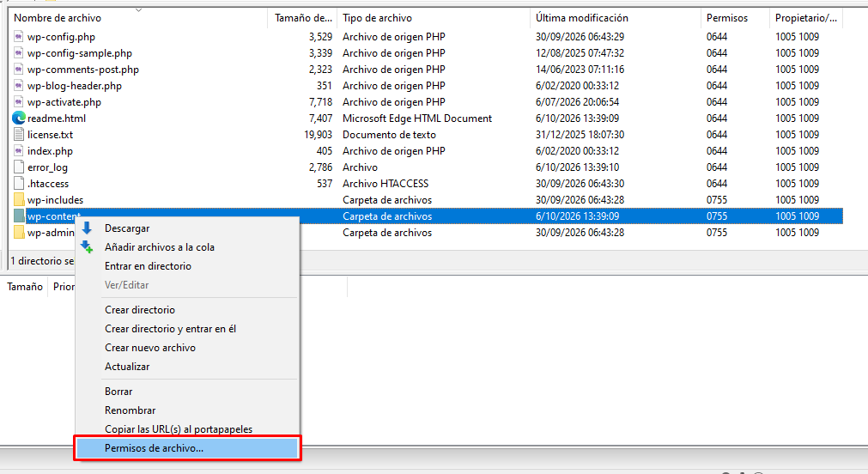Sort by Última modificación column header

pyautogui.click(x=582, y=18)
